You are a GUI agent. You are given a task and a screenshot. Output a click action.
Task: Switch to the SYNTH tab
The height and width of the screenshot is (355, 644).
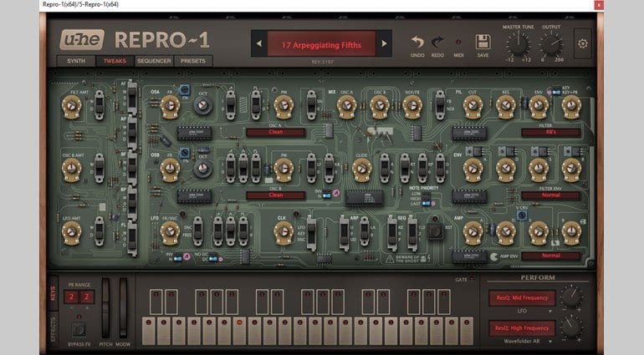pyautogui.click(x=76, y=61)
